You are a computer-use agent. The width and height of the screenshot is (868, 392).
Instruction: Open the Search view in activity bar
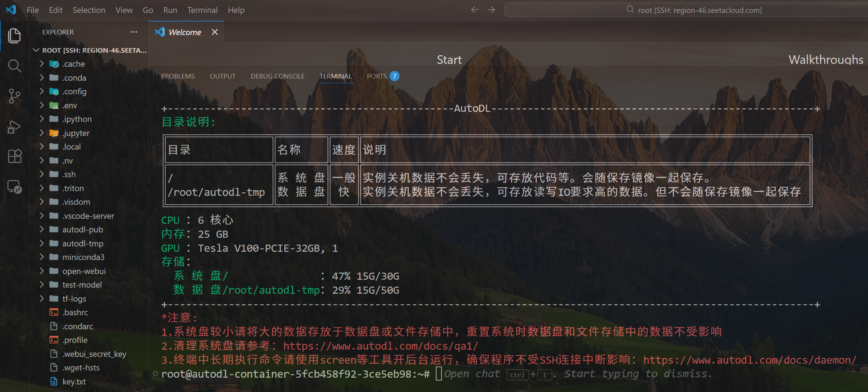click(14, 66)
